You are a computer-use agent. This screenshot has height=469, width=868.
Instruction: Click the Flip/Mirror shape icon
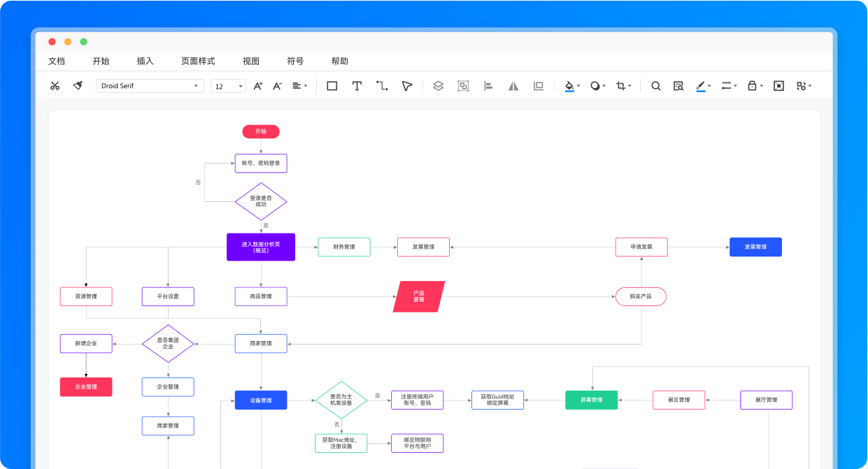tap(514, 85)
